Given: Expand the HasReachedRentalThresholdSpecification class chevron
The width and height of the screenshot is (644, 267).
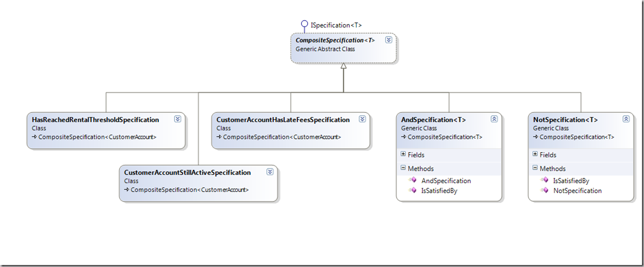Looking at the screenshot, I should click(x=177, y=119).
